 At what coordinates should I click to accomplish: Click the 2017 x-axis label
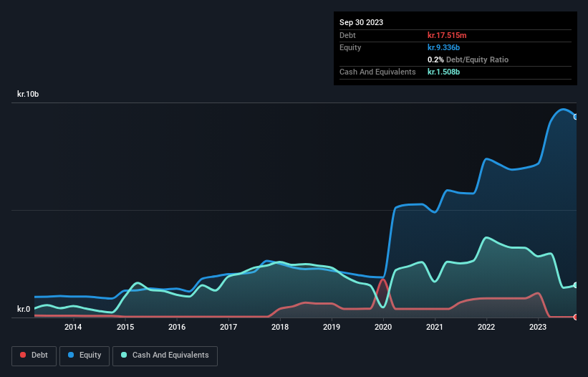pyautogui.click(x=228, y=327)
